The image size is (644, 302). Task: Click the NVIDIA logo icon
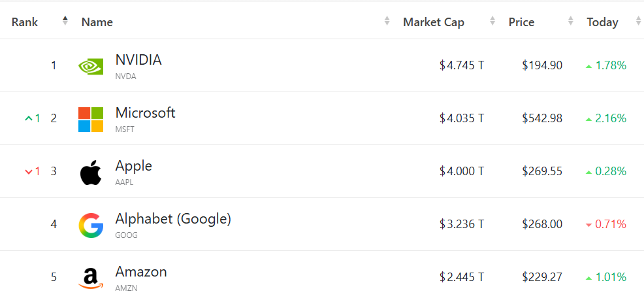point(91,65)
